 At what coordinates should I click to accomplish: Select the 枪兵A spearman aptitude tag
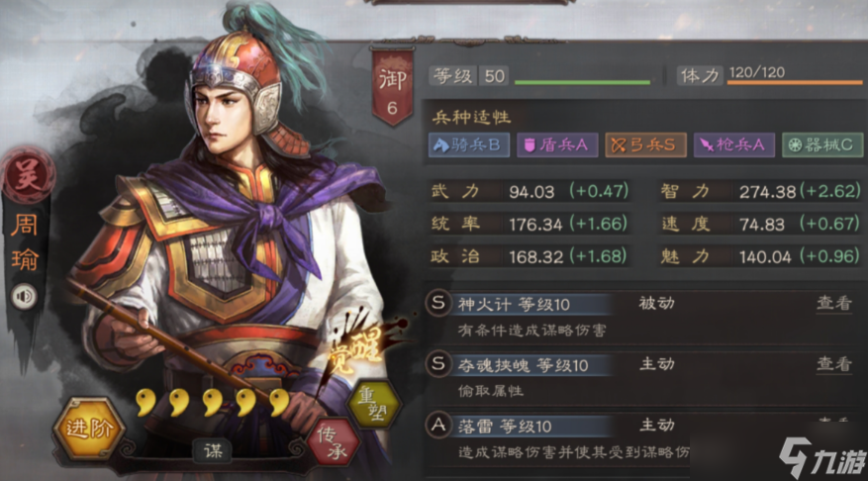pyautogui.click(x=734, y=145)
